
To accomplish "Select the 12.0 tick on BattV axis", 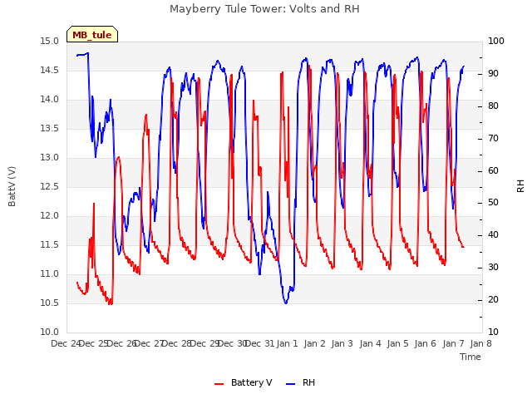I will point(50,216).
